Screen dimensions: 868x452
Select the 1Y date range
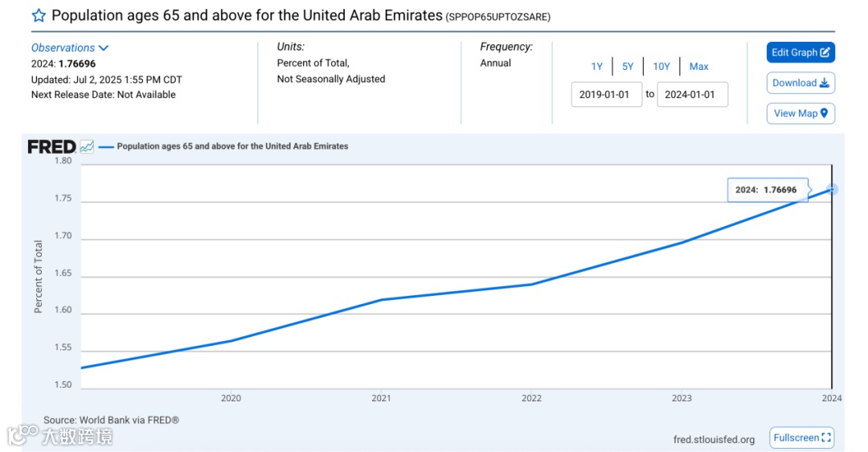pos(596,67)
